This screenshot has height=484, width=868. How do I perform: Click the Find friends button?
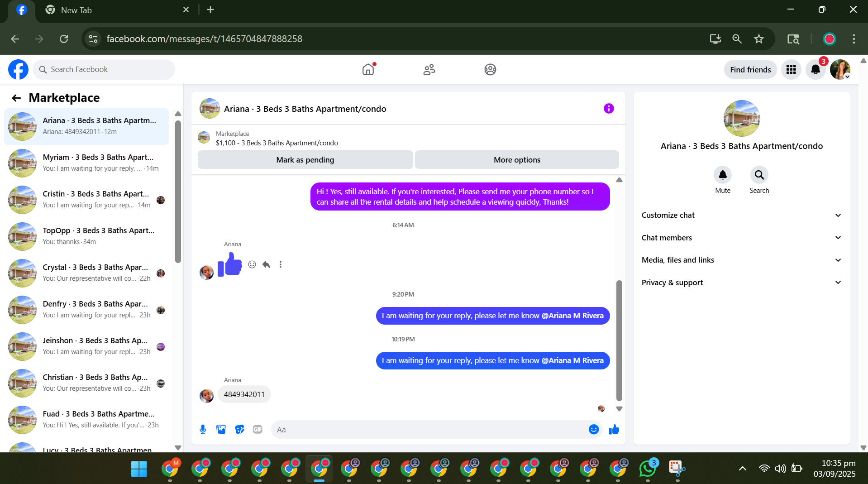tap(750, 69)
